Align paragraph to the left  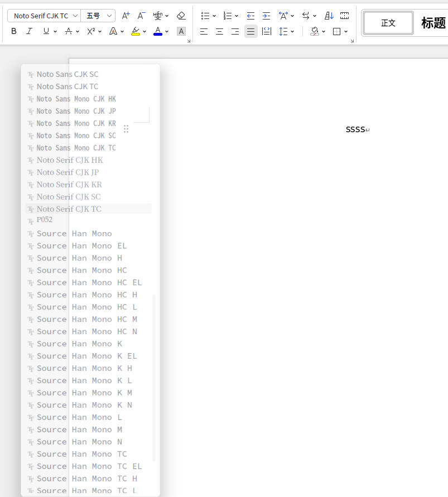click(204, 31)
